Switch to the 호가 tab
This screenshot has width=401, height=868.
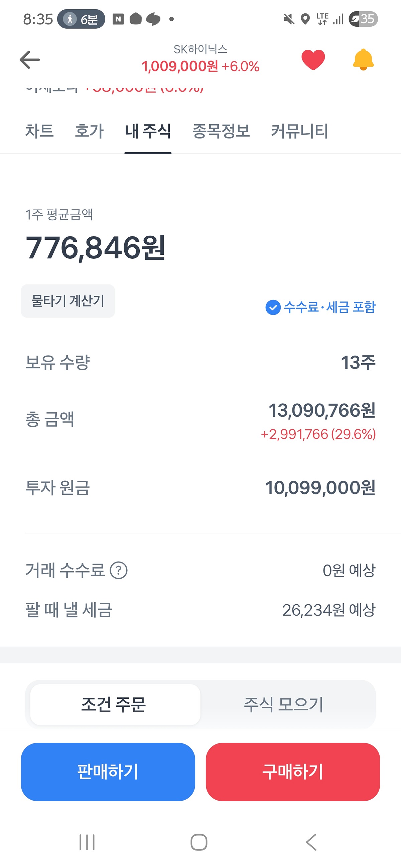click(x=89, y=131)
